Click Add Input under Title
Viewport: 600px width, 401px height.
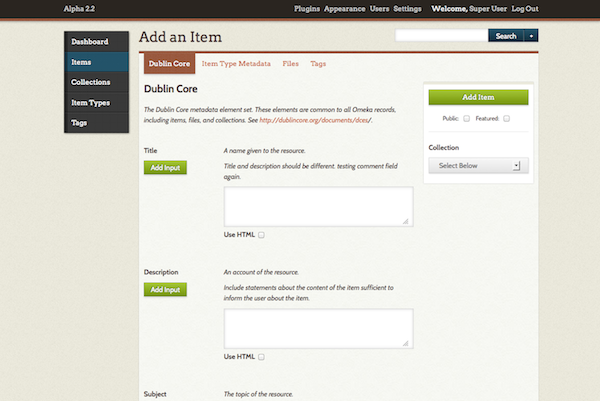(165, 168)
